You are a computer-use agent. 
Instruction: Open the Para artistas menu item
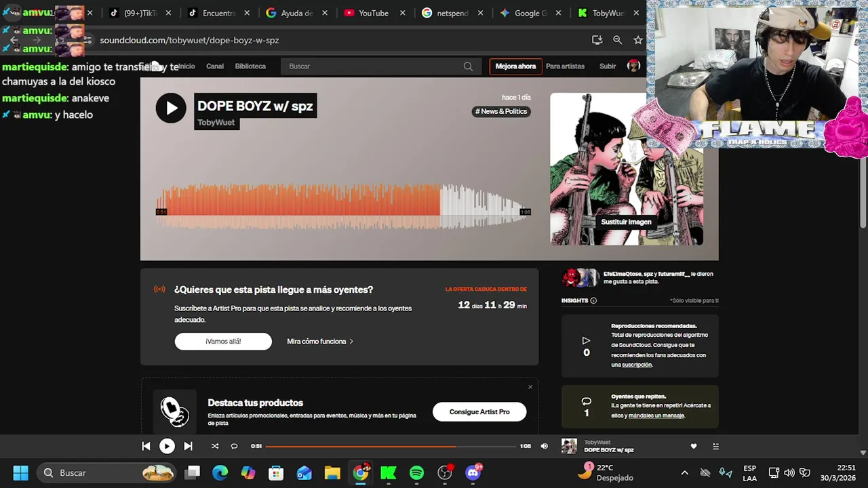pos(565,66)
